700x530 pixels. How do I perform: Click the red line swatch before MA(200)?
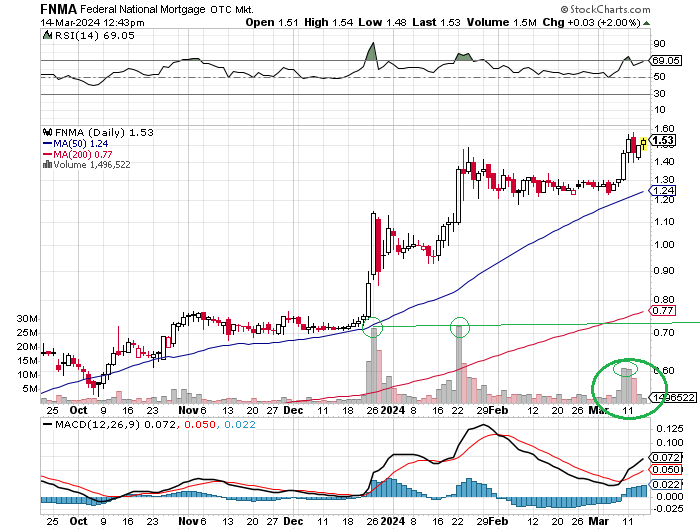point(47,154)
